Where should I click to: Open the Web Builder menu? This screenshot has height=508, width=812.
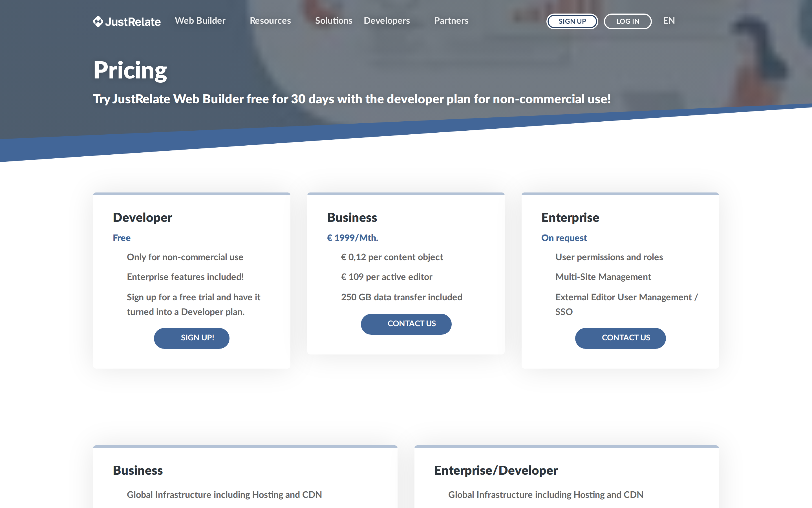[x=200, y=21]
